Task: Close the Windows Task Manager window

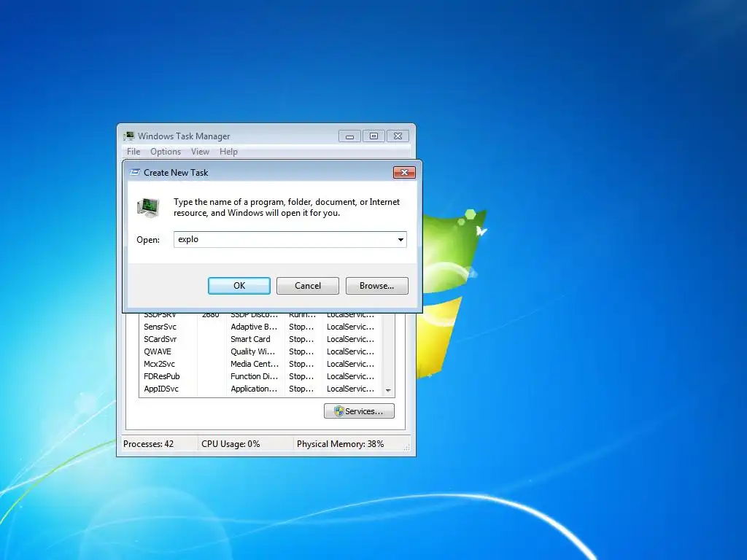Action: (x=398, y=136)
